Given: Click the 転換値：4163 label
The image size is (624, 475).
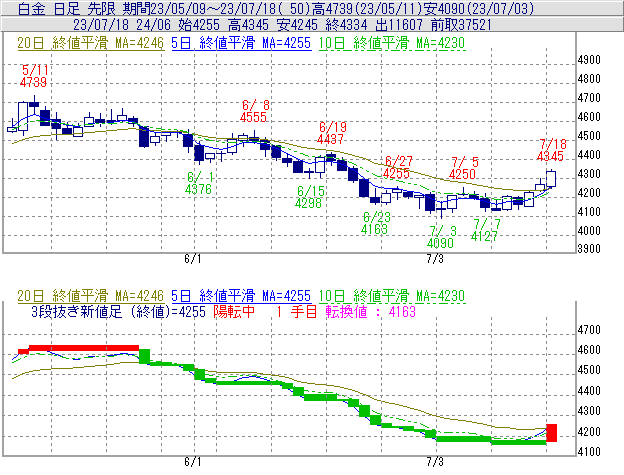Looking at the screenshot, I should (x=371, y=311).
